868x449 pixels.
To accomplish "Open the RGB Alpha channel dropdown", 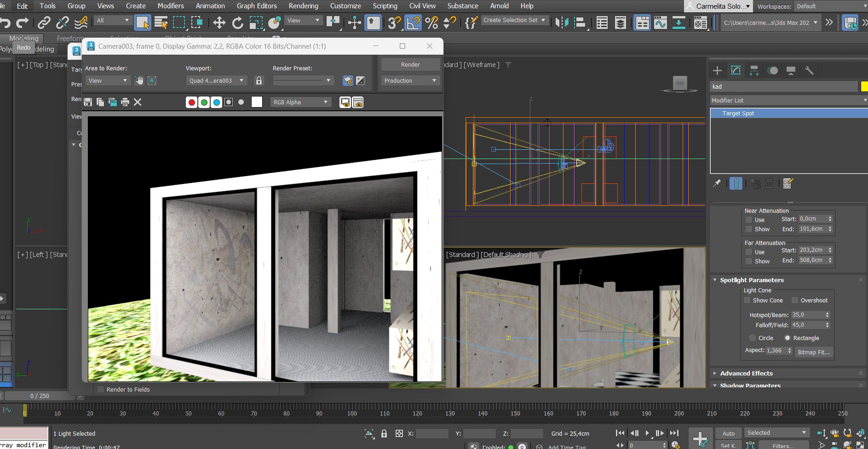I will [x=300, y=102].
